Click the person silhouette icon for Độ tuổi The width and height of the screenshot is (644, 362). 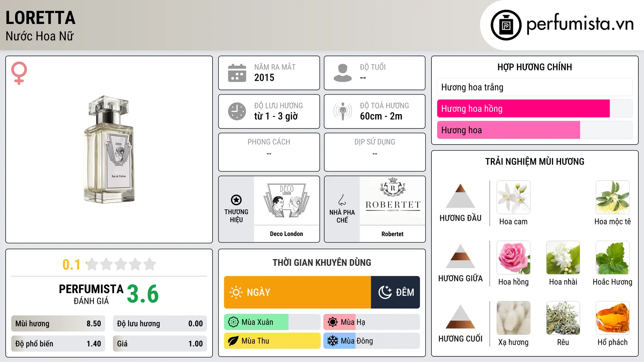[343, 73]
